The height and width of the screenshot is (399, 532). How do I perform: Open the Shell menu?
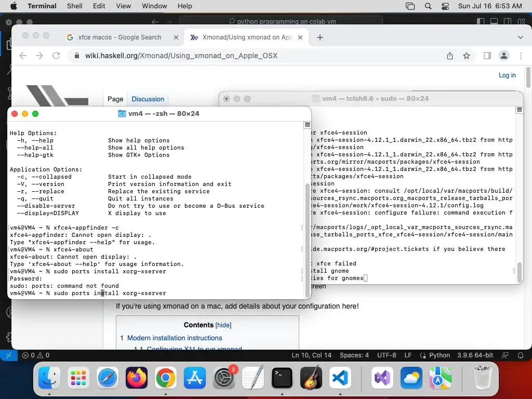coord(75,6)
